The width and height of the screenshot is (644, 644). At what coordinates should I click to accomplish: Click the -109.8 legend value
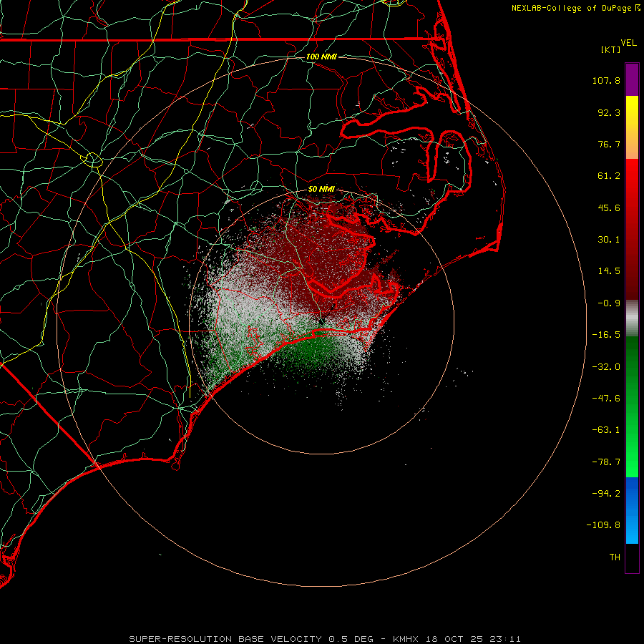603,525
